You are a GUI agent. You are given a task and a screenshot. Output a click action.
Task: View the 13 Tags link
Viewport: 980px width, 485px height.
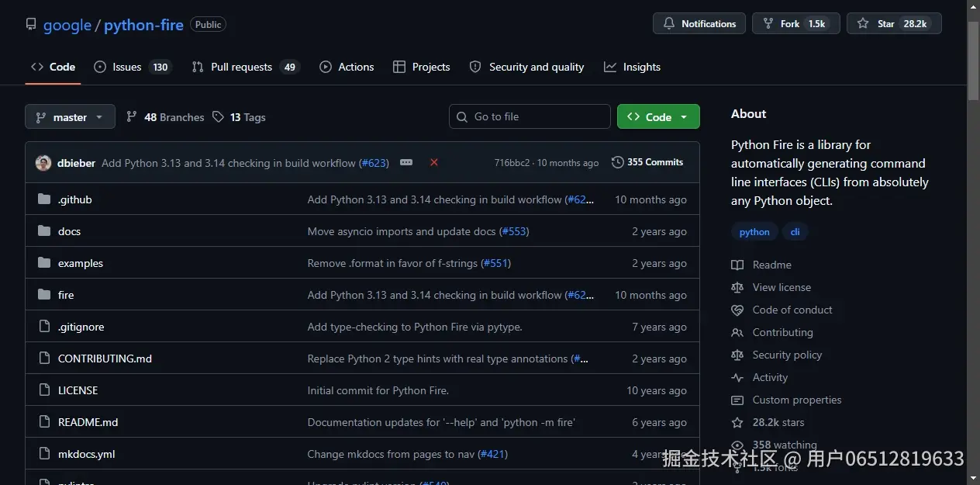[239, 117]
